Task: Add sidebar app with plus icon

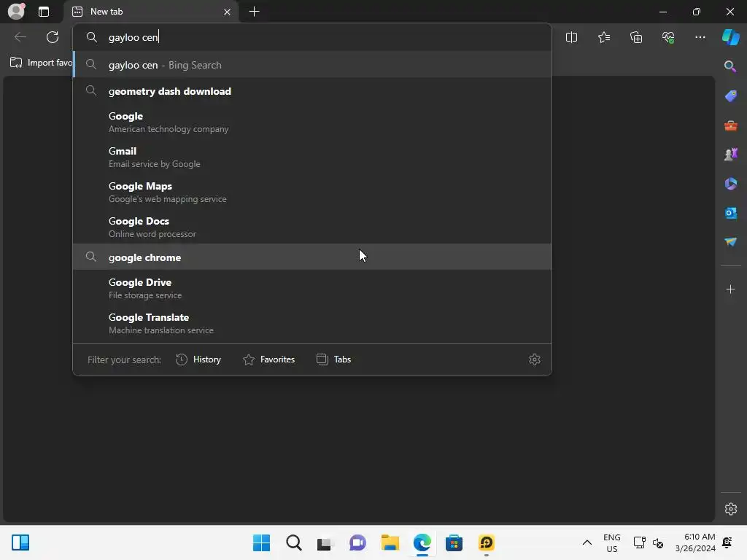Action: [x=730, y=289]
